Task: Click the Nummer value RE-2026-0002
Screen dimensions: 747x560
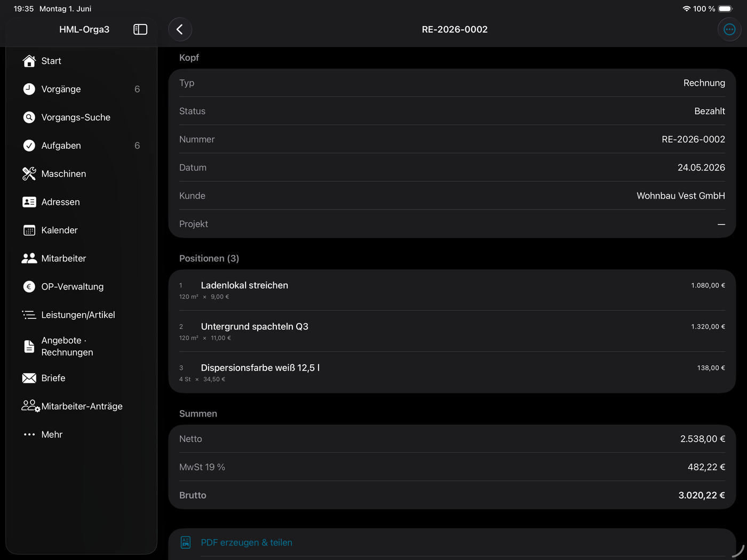Action: (693, 139)
